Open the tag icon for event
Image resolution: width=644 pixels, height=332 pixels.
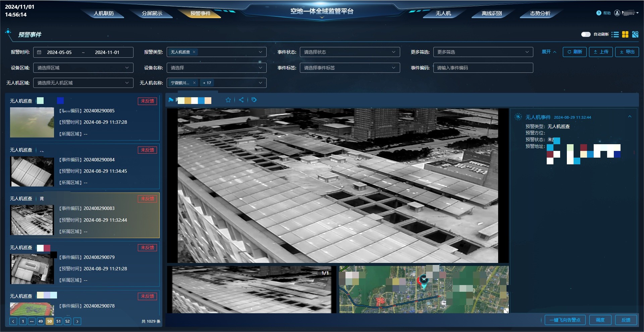point(254,100)
